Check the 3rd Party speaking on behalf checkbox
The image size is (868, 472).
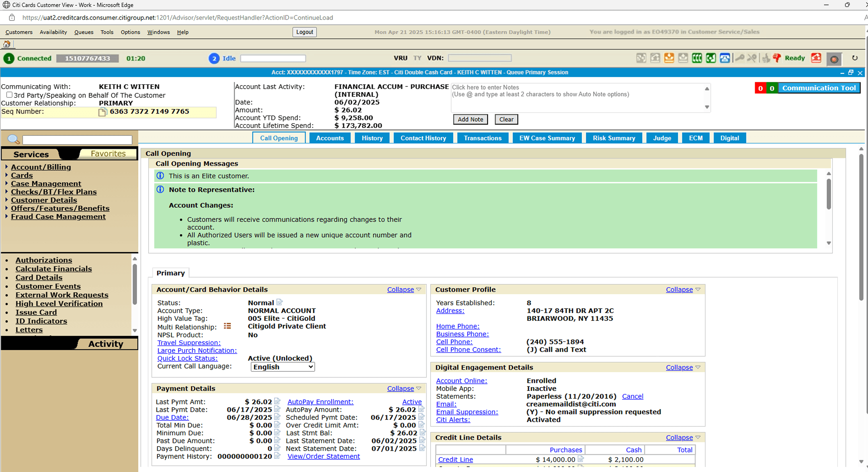9,95
